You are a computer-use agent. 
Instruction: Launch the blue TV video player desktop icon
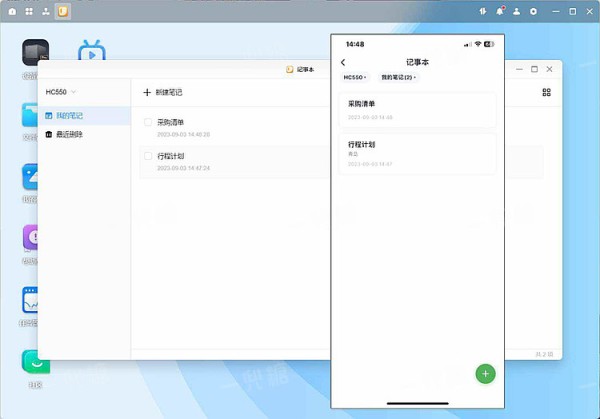click(x=92, y=50)
